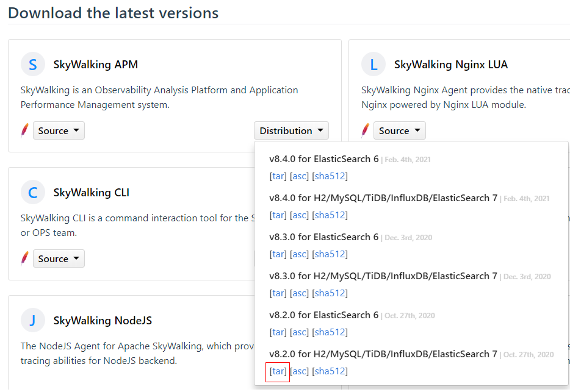Click the 'SkyWalking NodeJS' card title

tap(103, 321)
